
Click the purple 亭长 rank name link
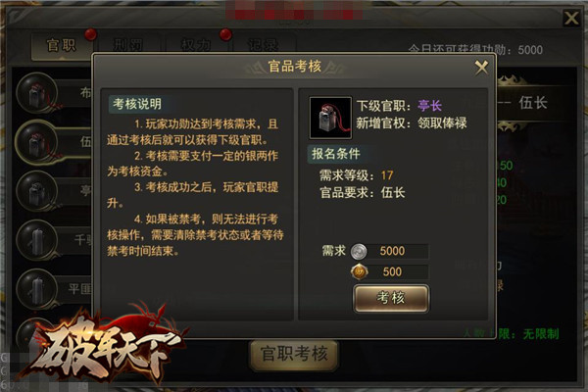click(430, 106)
